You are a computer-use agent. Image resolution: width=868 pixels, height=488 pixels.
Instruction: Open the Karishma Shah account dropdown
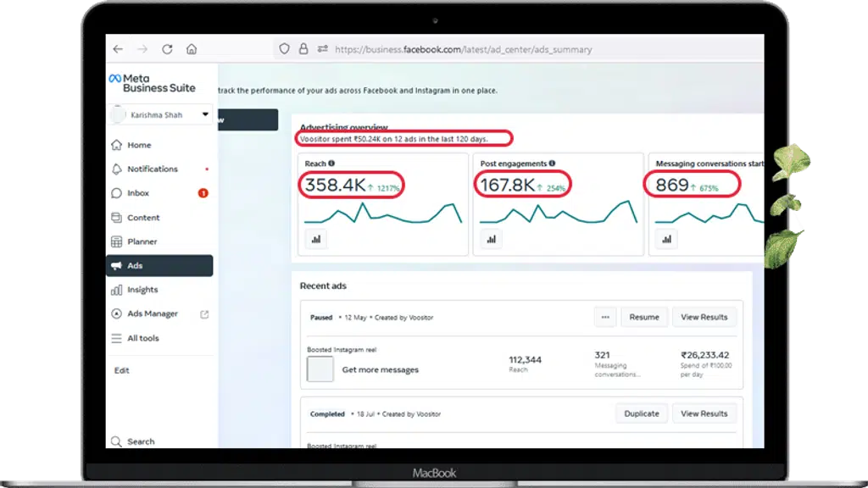point(160,114)
